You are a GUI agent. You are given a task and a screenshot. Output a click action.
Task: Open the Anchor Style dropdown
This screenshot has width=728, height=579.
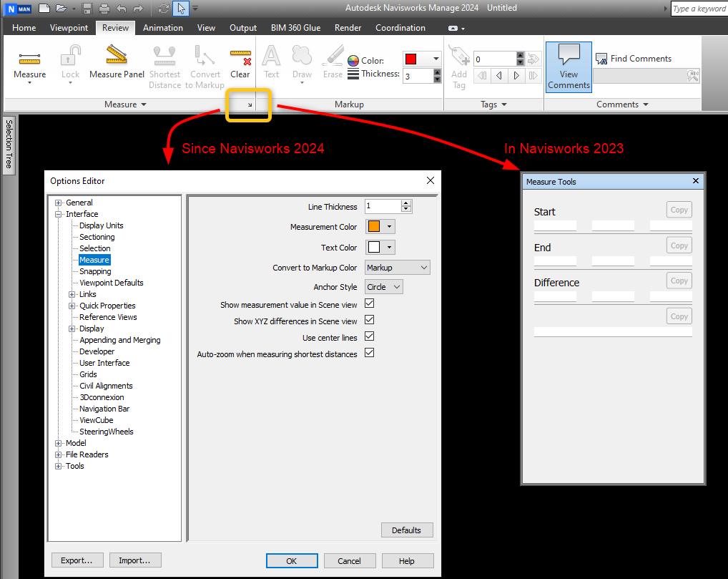point(384,287)
